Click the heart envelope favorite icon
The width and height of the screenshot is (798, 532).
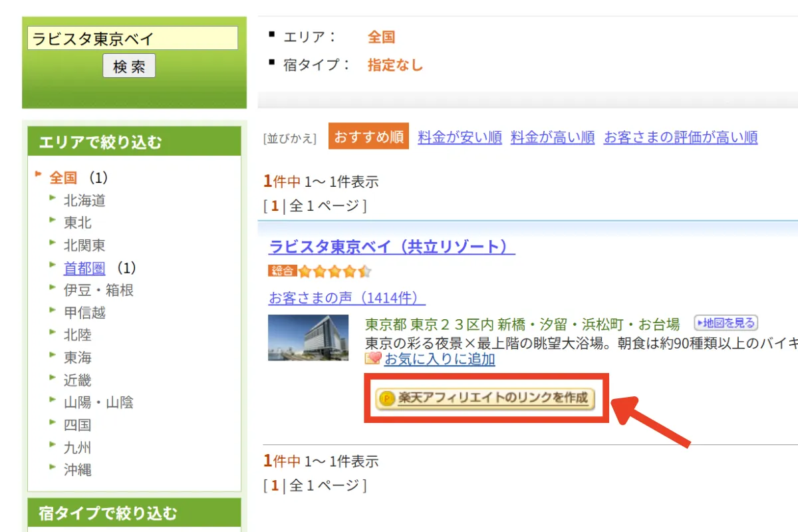(374, 359)
